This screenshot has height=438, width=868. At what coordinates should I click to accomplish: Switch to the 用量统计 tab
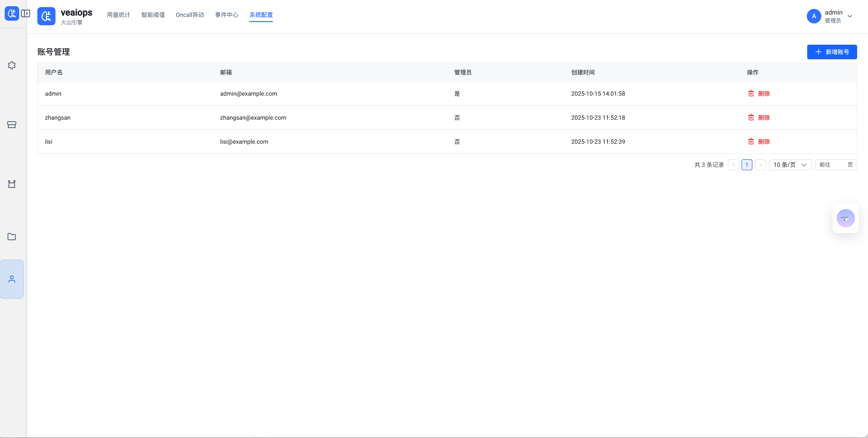[x=119, y=15]
